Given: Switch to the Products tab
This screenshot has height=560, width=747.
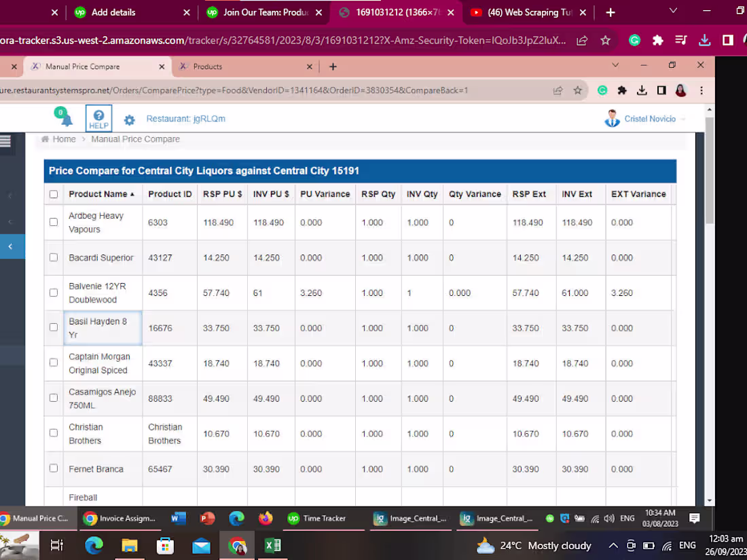Looking at the screenshot, I should [x=247, y=67].
